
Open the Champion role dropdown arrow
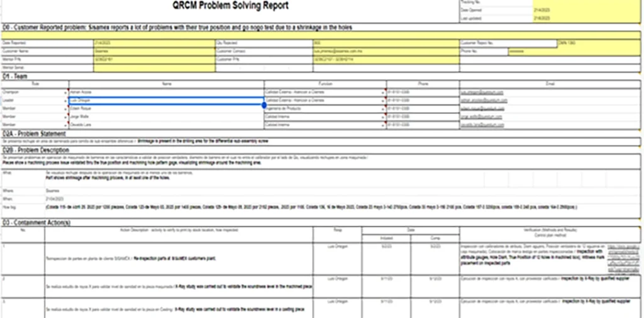[x=65, y=93]
